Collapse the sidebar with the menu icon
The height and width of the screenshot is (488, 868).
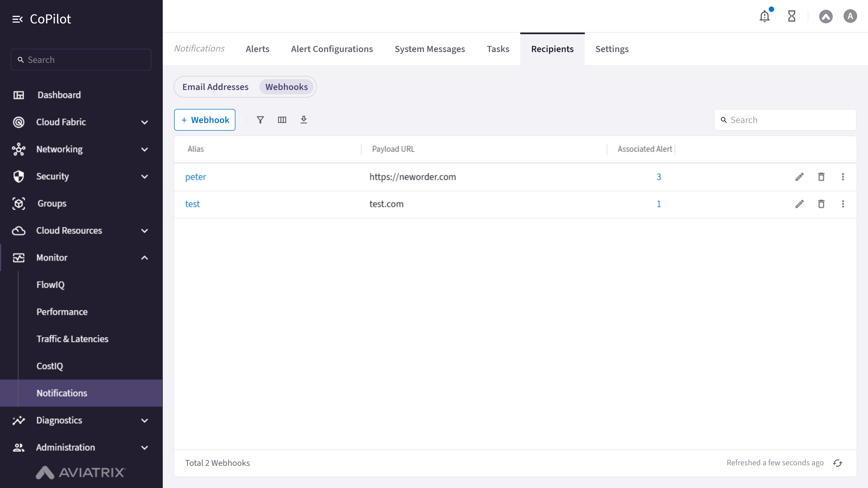[17, 19]
